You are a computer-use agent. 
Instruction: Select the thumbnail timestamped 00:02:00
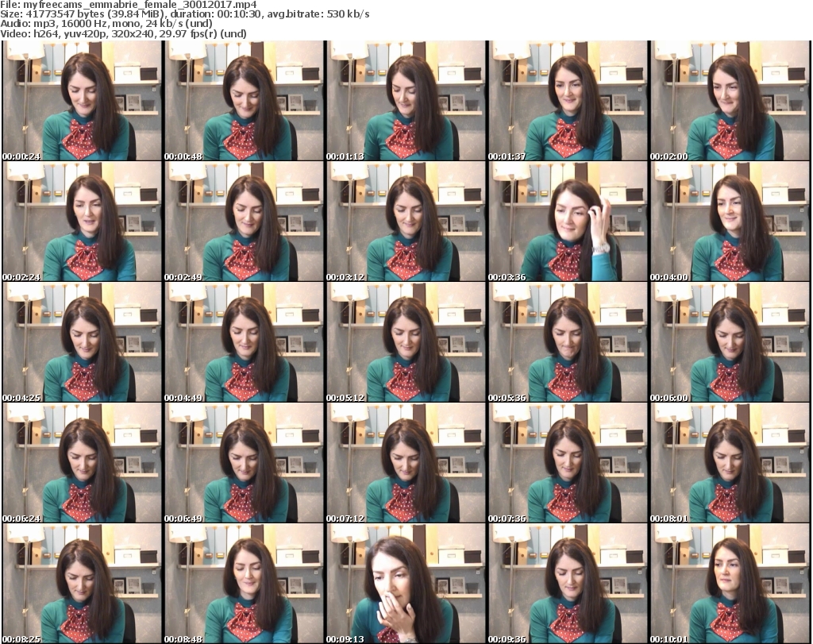click(x=730, y=101)
